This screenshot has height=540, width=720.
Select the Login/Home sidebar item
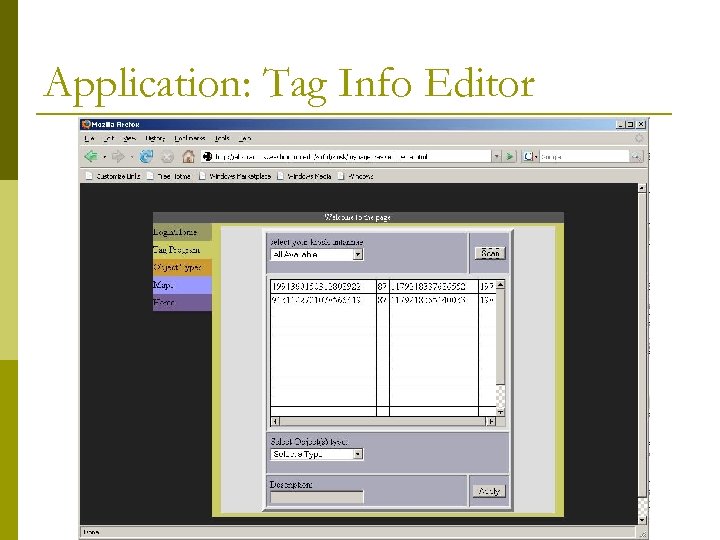(182, 232)
